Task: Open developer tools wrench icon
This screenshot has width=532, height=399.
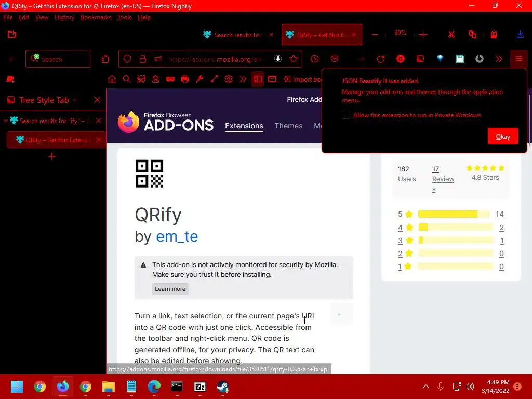Action: pyautogui.click(x=199, y=79)
